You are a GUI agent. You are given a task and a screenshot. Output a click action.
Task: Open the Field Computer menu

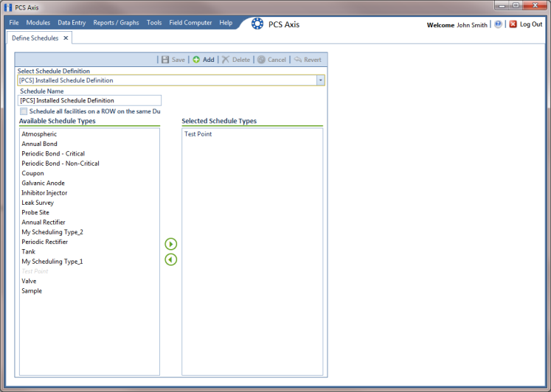[190, 22]
